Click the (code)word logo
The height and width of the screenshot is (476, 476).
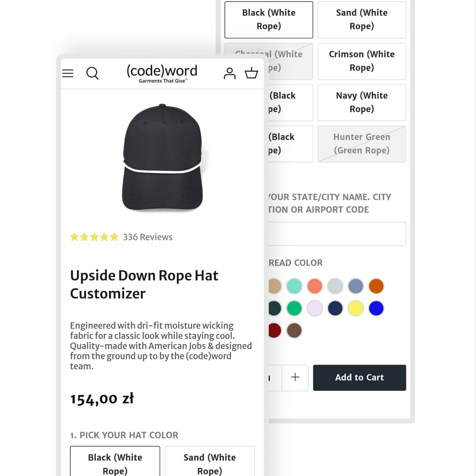click(x=162, y=73)
